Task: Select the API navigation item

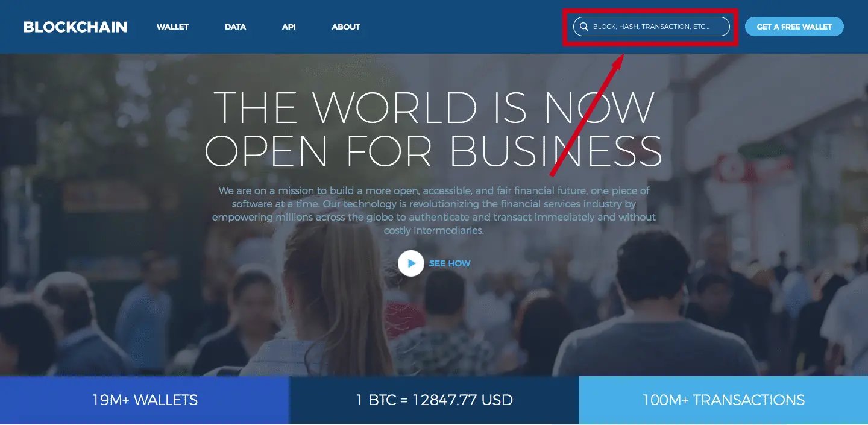Action: 289,27
